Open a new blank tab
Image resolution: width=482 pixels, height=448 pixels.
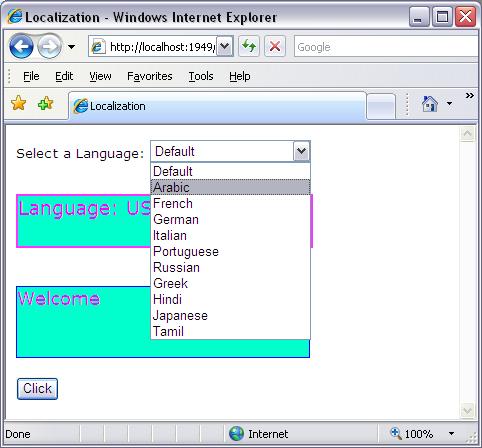(381, 106)
